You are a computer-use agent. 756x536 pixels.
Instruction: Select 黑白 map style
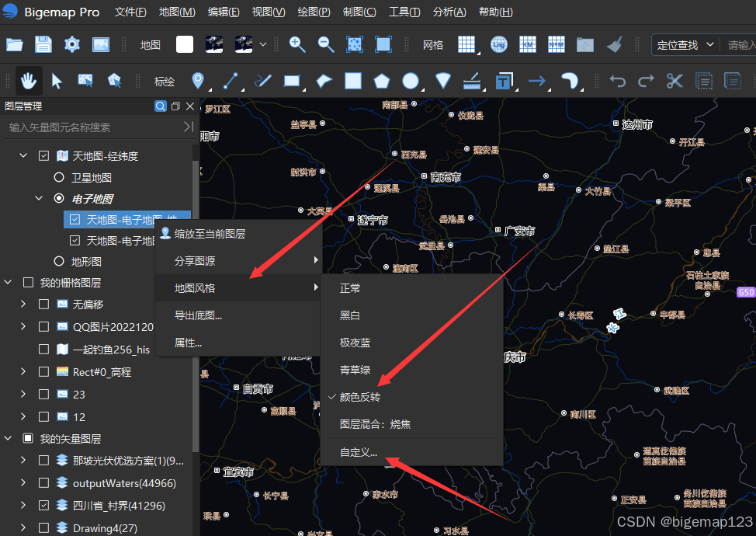click(x=411, y=315)
